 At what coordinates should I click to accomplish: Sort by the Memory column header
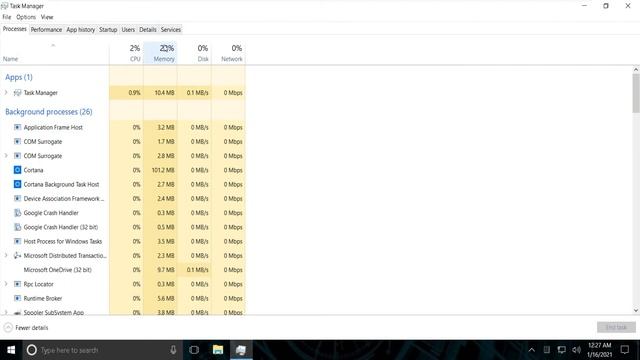pyautogui.click(x=160, y=53)
